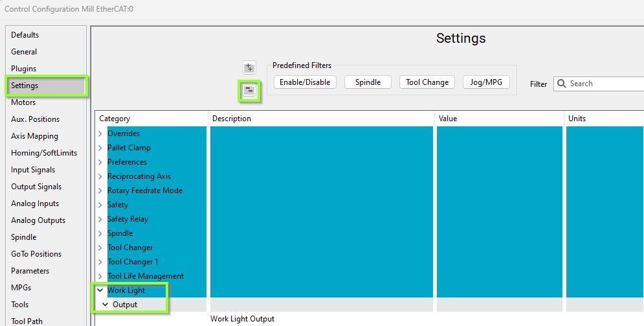
Task: Open the Tool Path page
Action: [x=27, y=321]
